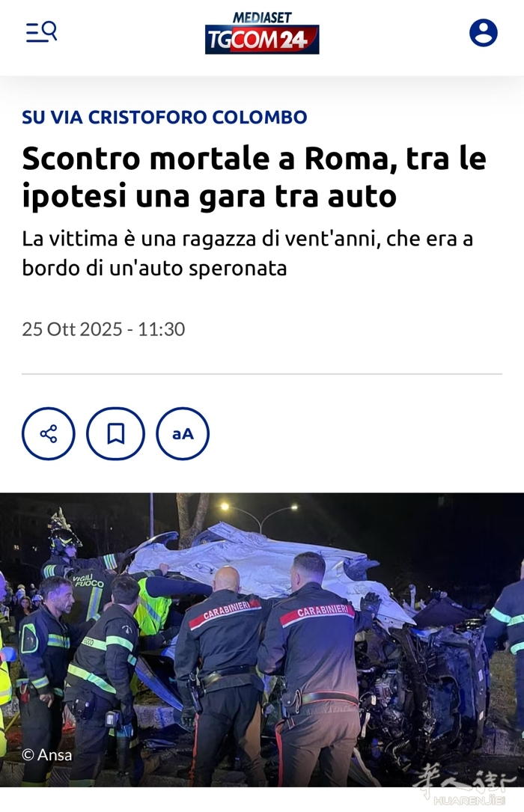Click the 25 Ott 2025 timestamp

pyautogui.click(x=103, y=329)
